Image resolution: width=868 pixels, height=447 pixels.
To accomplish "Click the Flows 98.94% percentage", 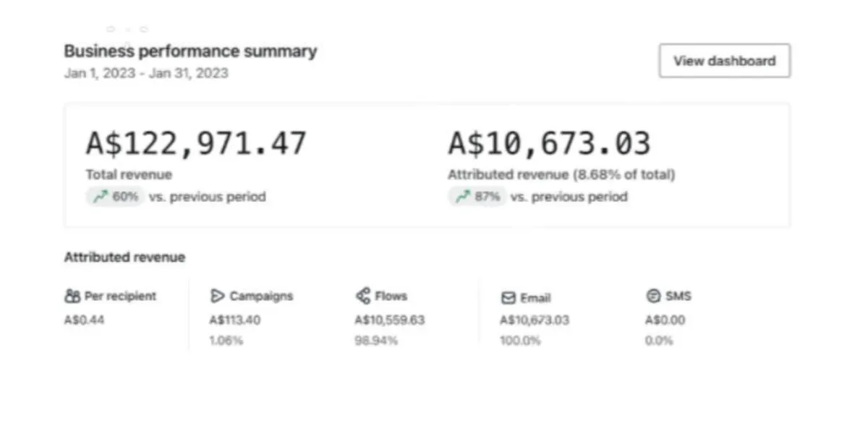I will click(x=376, y=341).
